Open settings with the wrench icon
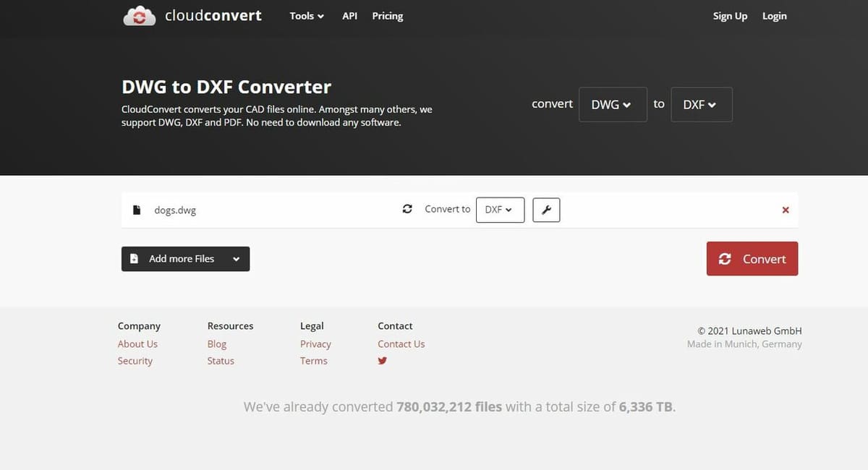Image resolution: width=868 pixels, height=470 pixels. pyautogui.click(x=546, y=210)
